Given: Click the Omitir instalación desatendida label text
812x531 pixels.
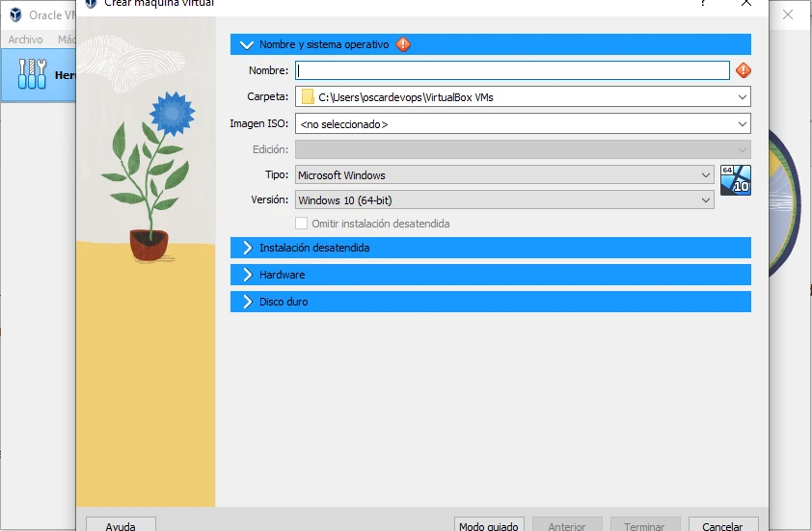Looking at the screenshot, I should pos(381,224).
